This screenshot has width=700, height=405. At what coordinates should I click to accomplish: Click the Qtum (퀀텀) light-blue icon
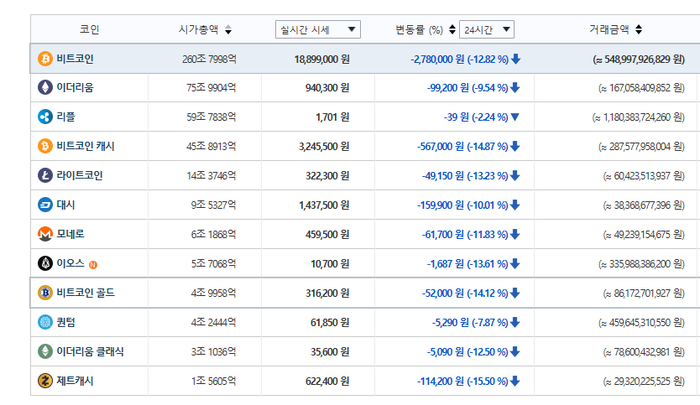click(45, 322)
